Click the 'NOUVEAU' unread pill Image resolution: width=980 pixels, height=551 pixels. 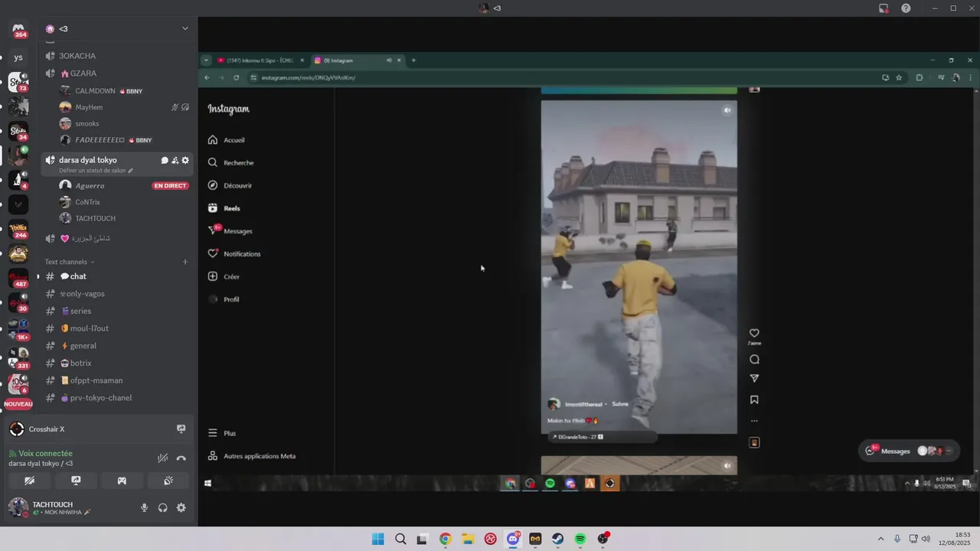pyautogui.click(x=18, y=404)
